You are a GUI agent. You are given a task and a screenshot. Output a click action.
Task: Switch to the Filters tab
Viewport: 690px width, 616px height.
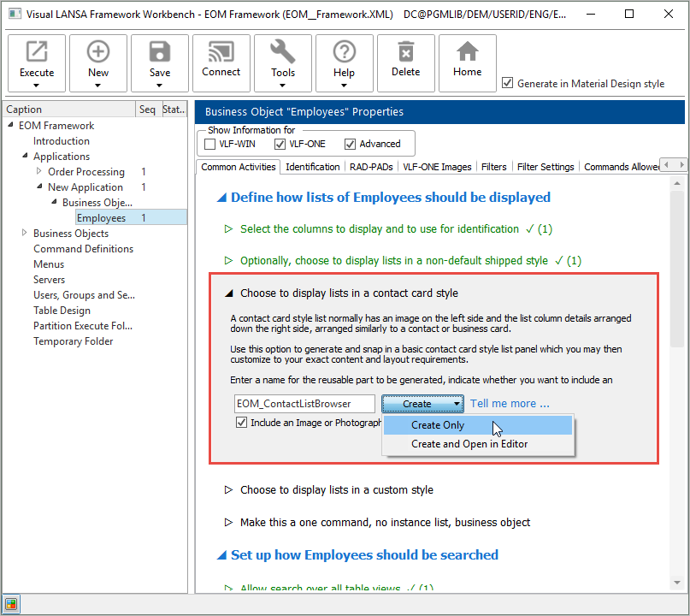(493, 167)
